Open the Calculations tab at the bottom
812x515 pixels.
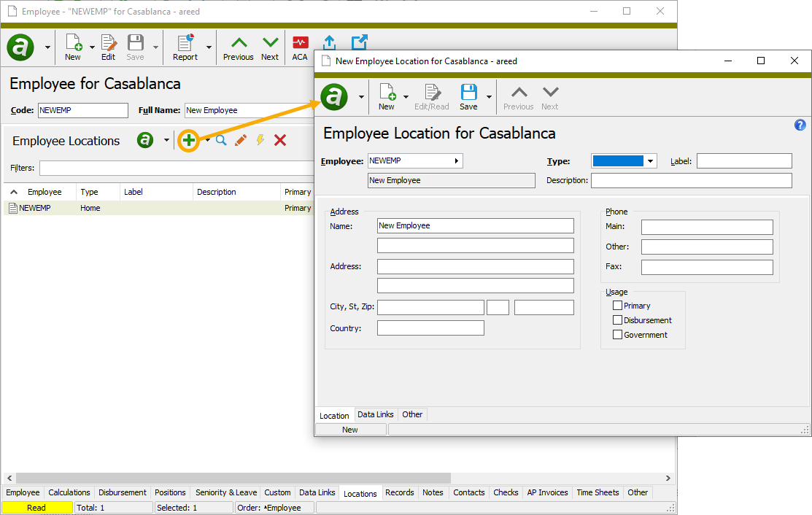coord(69,492)
